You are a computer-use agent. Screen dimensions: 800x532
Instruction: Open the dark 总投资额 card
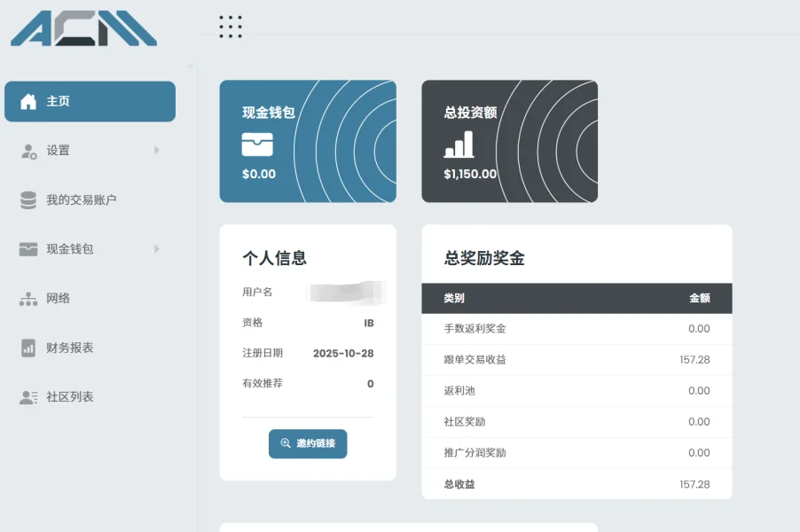[x=510, y=141]
